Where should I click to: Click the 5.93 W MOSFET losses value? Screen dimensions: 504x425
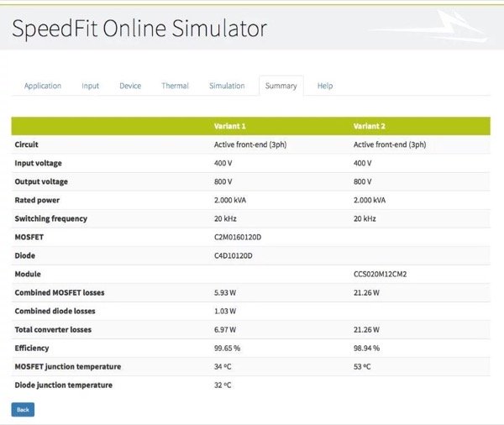(x=225, y=293)
